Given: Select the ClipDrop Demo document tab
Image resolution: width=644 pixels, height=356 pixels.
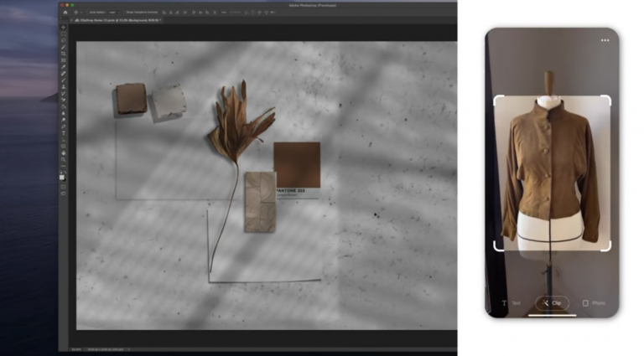Looking at the screenshot, I should tap(118, 20).
